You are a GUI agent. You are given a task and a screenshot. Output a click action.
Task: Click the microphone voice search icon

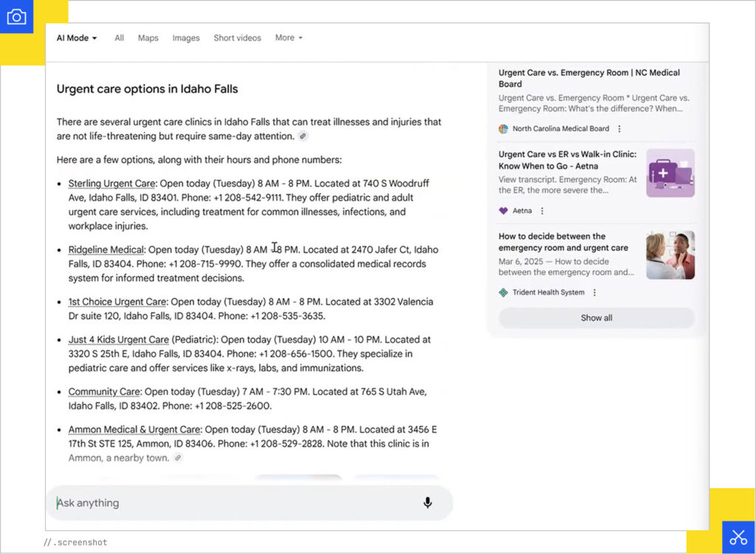pos(427,503)
